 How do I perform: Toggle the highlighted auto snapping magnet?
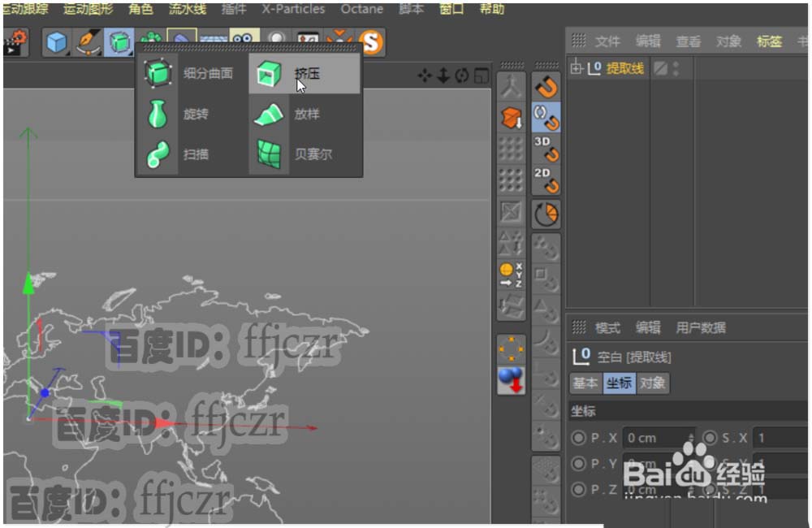(546, 117)
